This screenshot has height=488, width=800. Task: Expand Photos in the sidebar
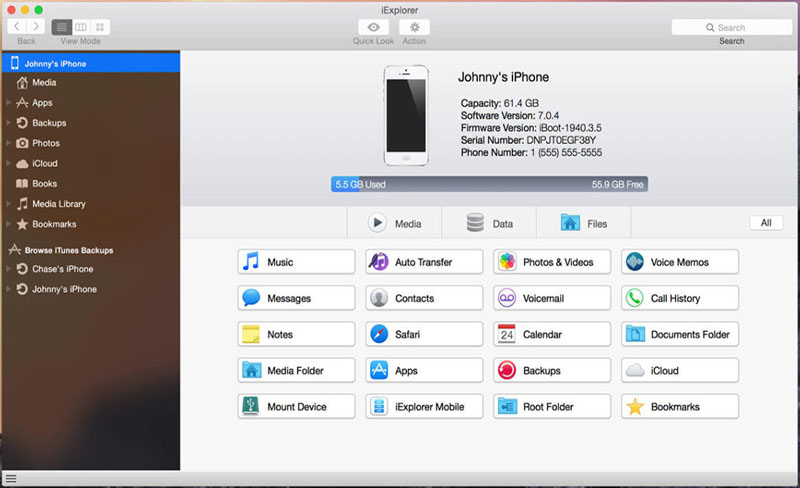coord(9,143)
